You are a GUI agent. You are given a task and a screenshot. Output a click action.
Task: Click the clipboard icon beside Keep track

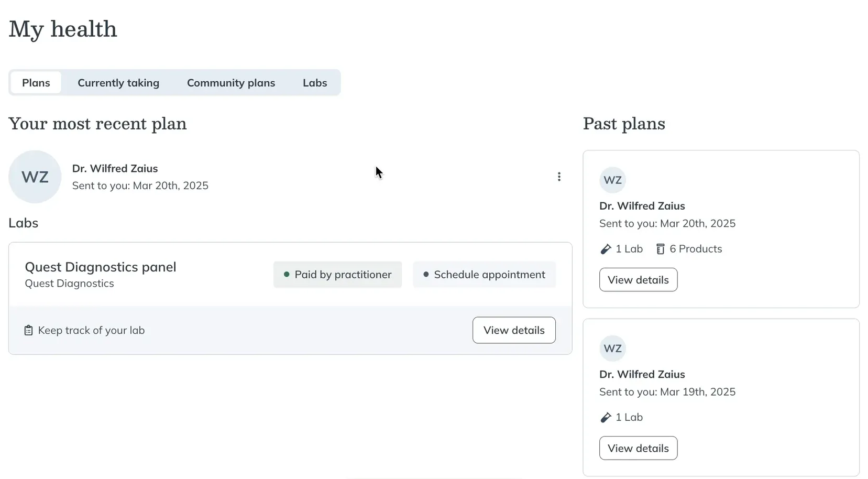pyautogui.click(x=29, y=330)
